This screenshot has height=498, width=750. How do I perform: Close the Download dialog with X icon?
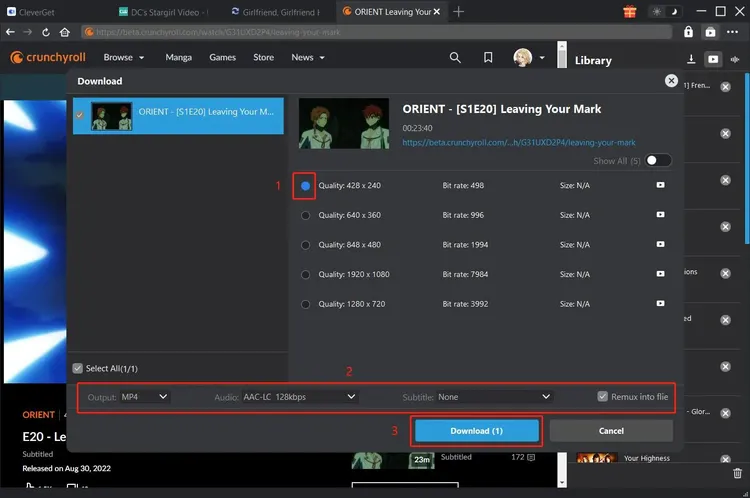point(671,81)
